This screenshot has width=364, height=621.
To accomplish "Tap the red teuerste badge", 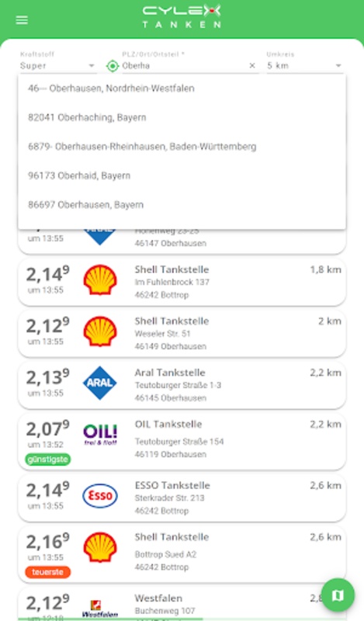I will pyautogui.click(x=47, y=572).
